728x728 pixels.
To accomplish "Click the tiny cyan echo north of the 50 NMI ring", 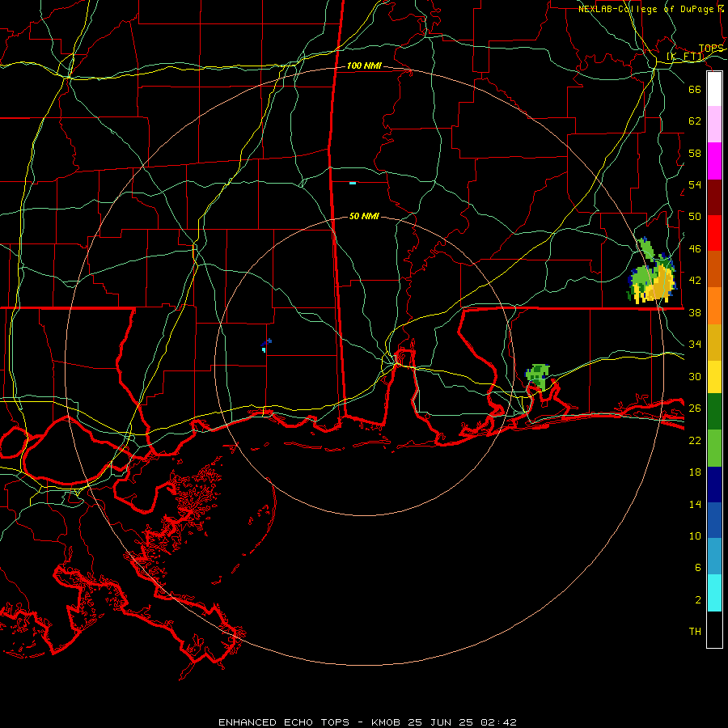I will click(x=353, y=184).
